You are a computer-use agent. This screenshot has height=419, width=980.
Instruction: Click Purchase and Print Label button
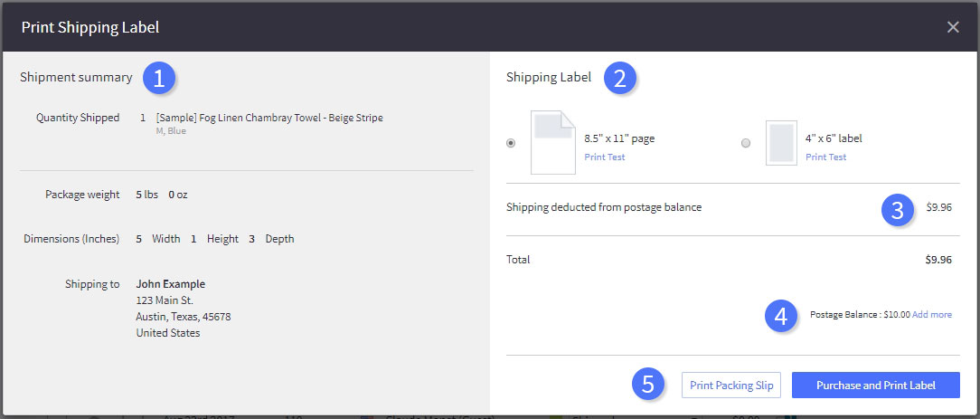click(x=876, y=386)
